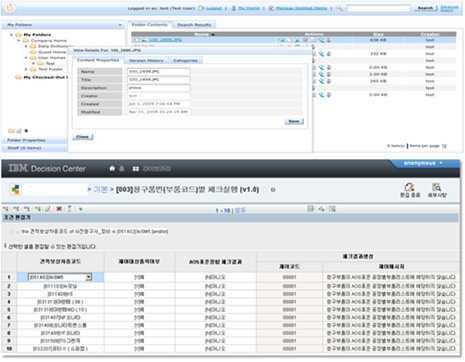Viewport: 465px width, 362px height.
Task: Collapse the Company Home tree node
Action: pos(19,41)
